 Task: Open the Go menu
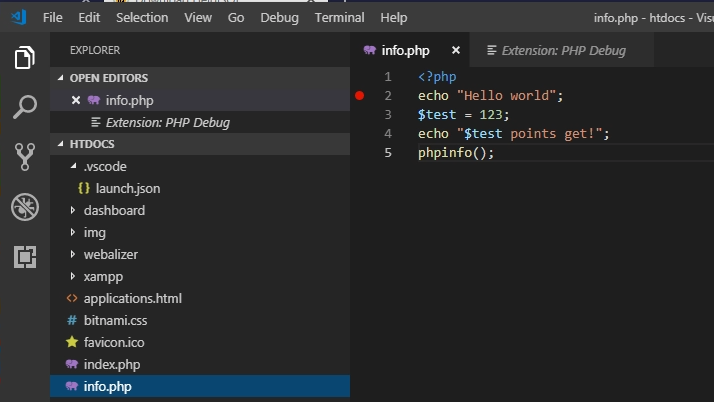[236, 17]
